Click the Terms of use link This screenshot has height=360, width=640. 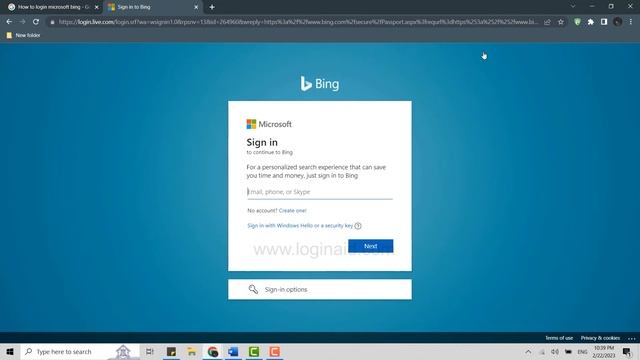click(559, 338)
